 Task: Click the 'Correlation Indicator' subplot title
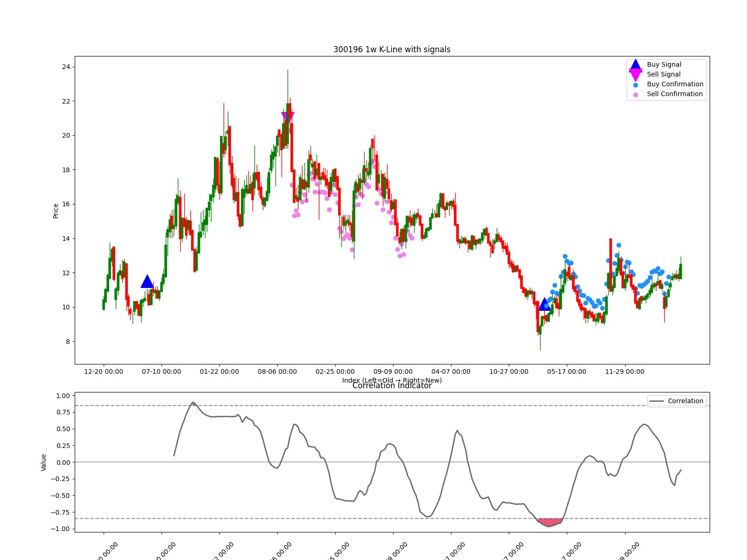[392, 385]
